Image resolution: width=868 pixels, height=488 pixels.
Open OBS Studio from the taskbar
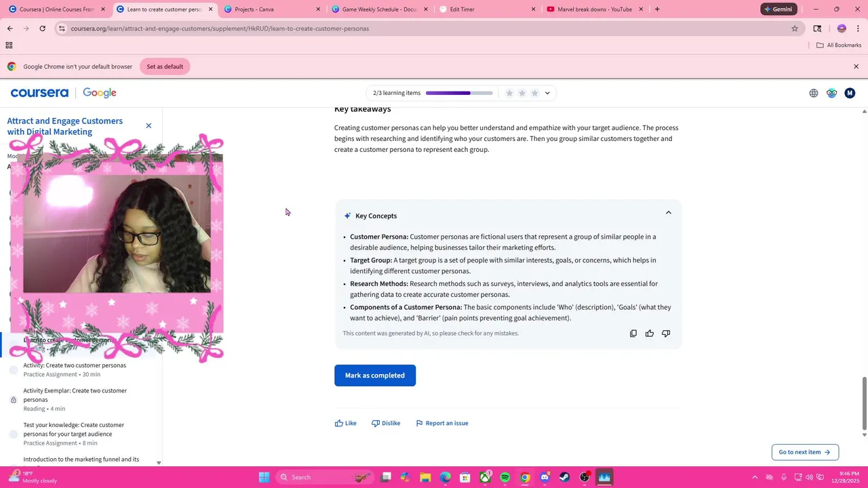(585, 477)
